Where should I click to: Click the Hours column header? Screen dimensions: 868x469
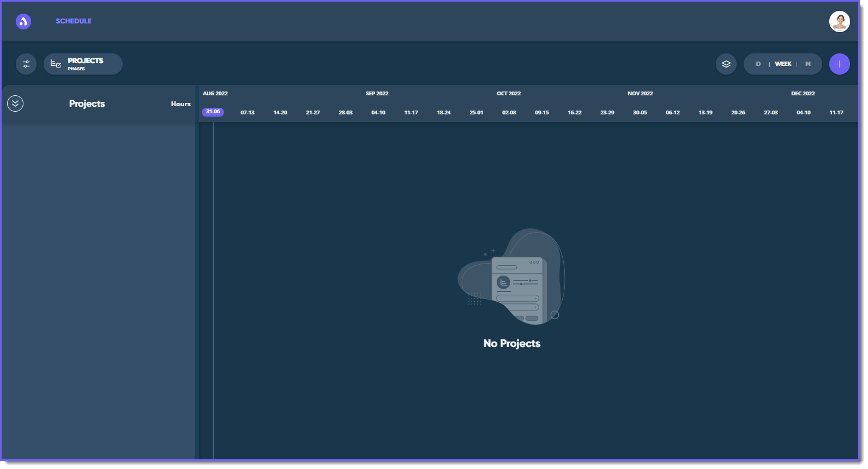(180, 104)
